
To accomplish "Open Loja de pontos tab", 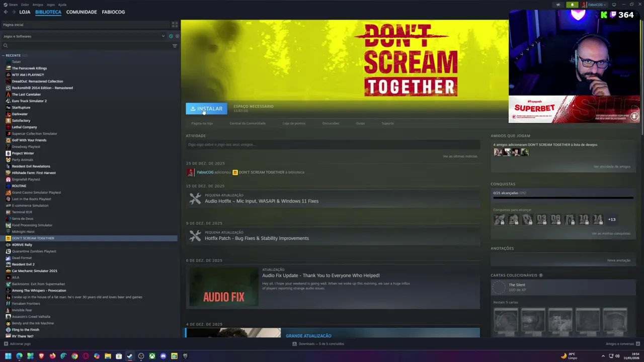I will click(294, 123).
